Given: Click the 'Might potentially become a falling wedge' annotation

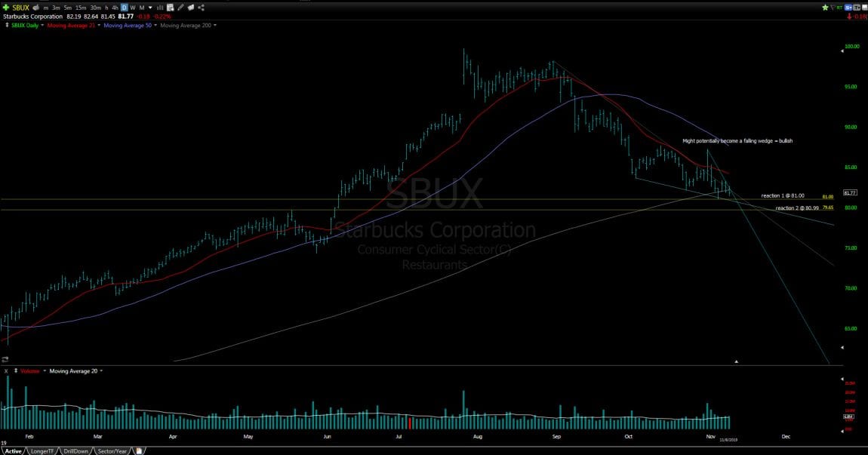Looking at the screenshot, I should pos(737,140).
